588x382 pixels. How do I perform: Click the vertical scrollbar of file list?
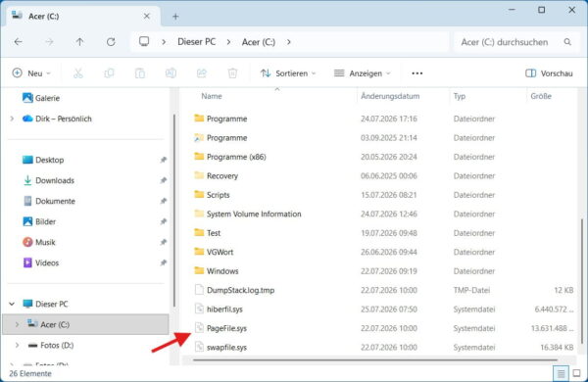pos(581,281)
